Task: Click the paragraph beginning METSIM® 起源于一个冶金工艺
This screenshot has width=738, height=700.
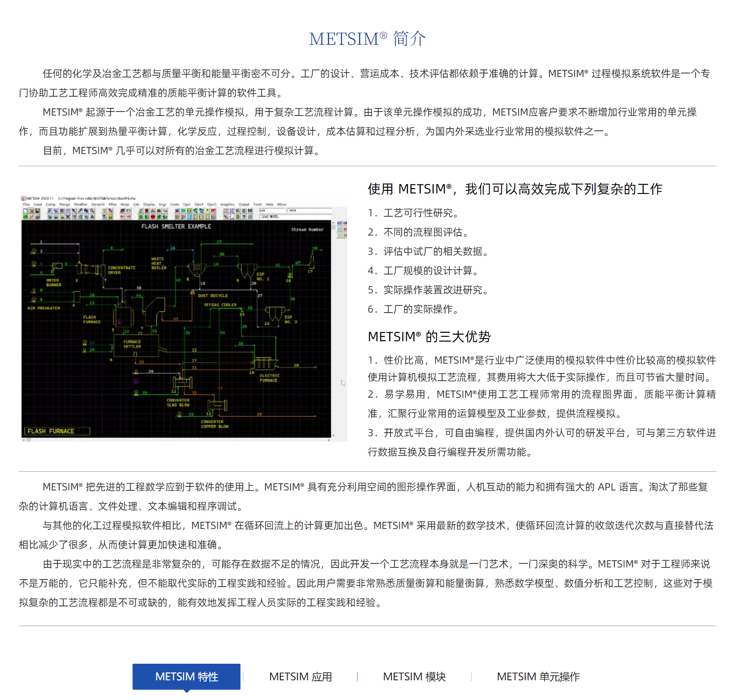Action: tap(358, 121)
